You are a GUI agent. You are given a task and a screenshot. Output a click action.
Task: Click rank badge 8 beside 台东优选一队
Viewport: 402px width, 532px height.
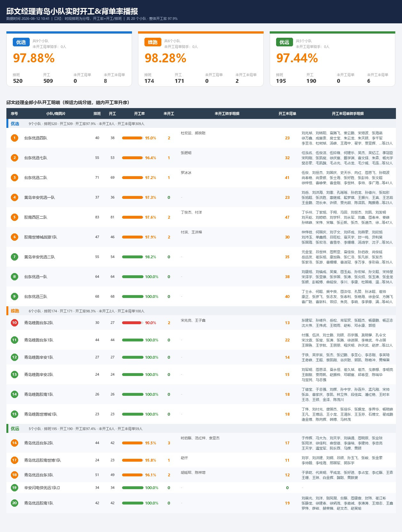coord(14,277)
